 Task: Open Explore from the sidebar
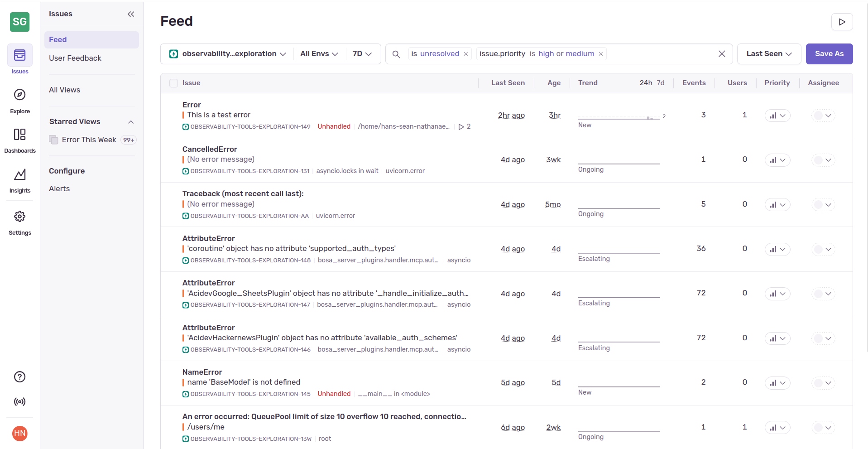pyautogui.click(x=19, y=100)
